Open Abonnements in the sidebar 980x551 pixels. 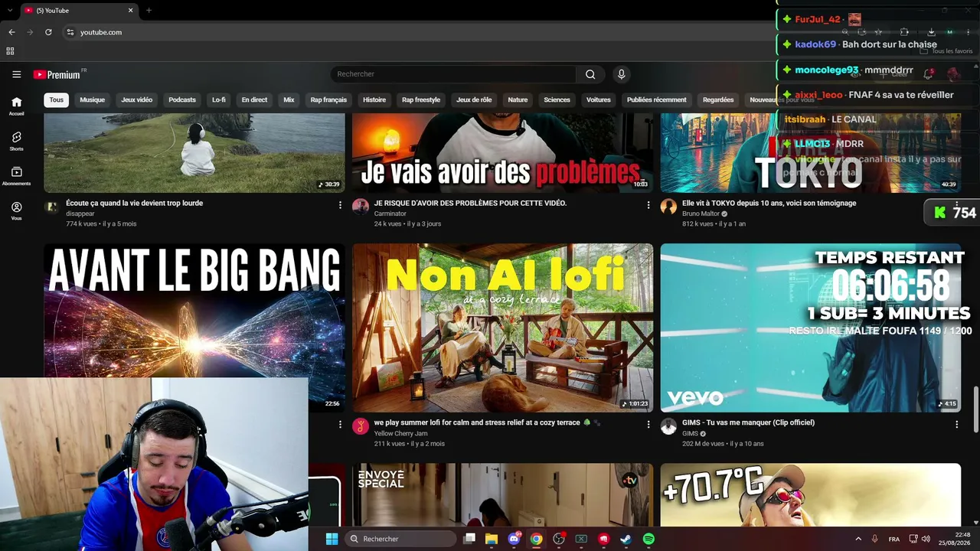click(x=16, y=177)
